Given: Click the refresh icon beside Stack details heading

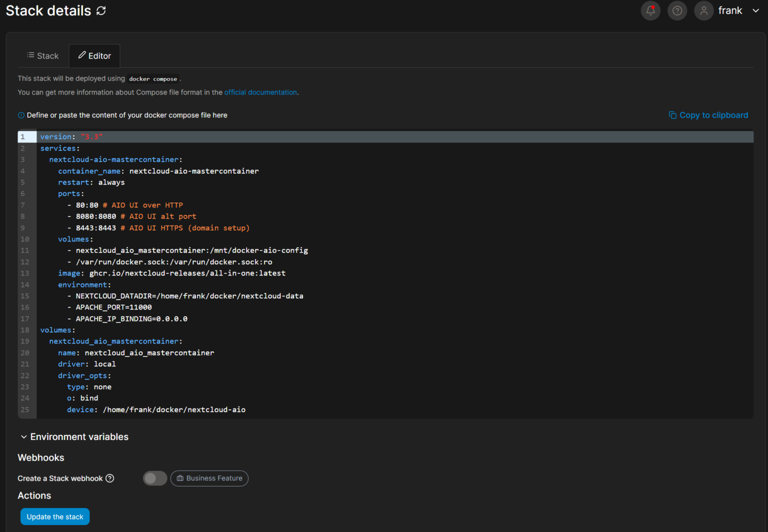Looking at the screenshot, I should (x=101, y=10).
